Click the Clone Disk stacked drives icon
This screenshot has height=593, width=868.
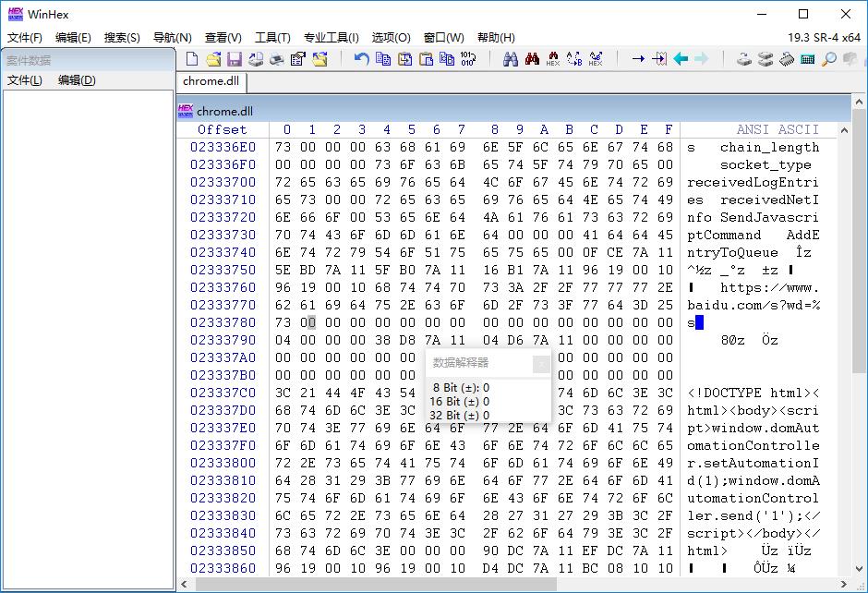pyautogui.click(x=765, y=59)
